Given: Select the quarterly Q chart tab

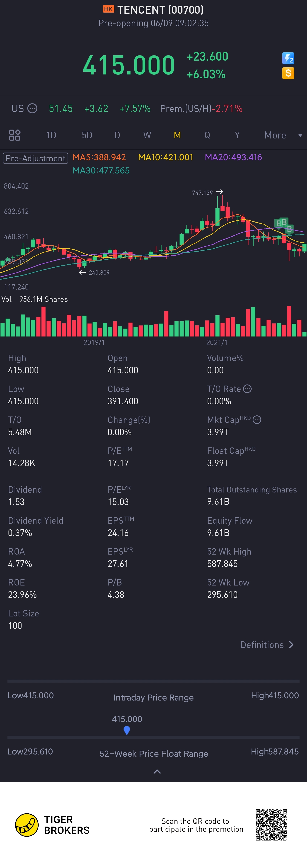Looking at the screenshot, I should pyautogui.click(x=207, y=135).
